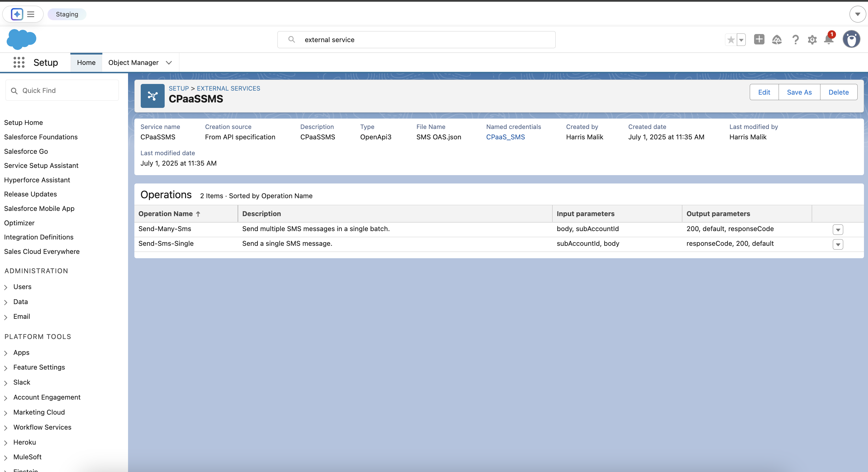This screenshot has width=868, height=472.
Task: Expand the Heroku section
Action: click(6, 443)
